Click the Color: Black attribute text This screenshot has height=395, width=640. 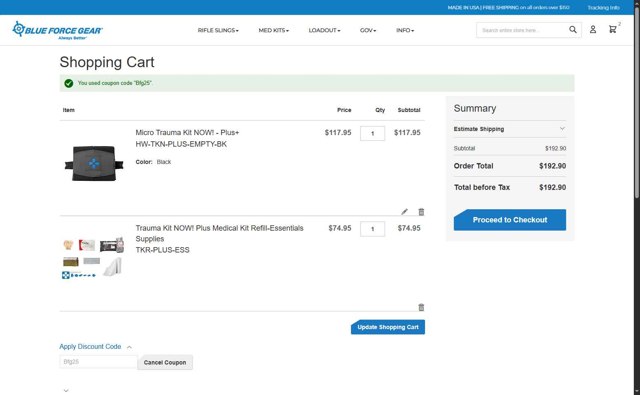click(x=153, y=162)
